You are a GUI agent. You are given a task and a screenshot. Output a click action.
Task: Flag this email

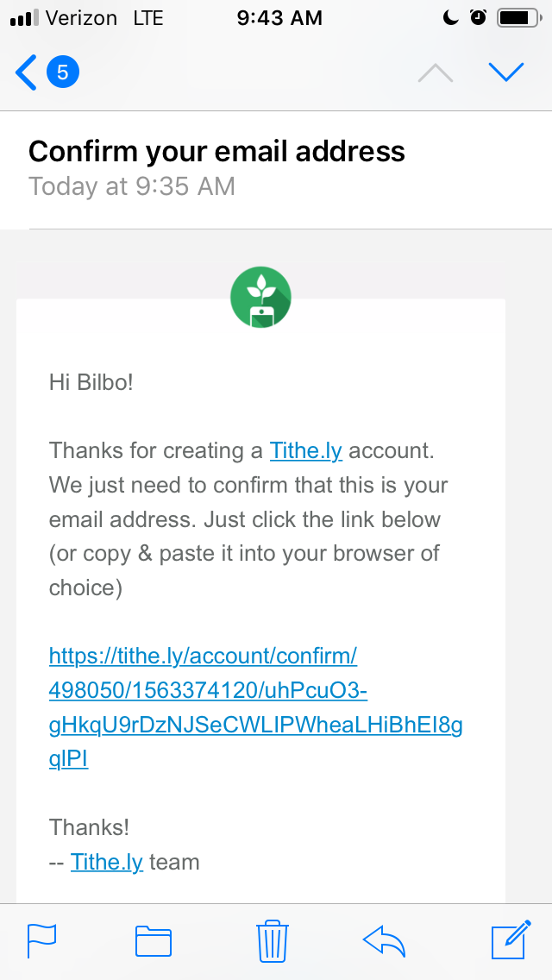click(41, 940)
